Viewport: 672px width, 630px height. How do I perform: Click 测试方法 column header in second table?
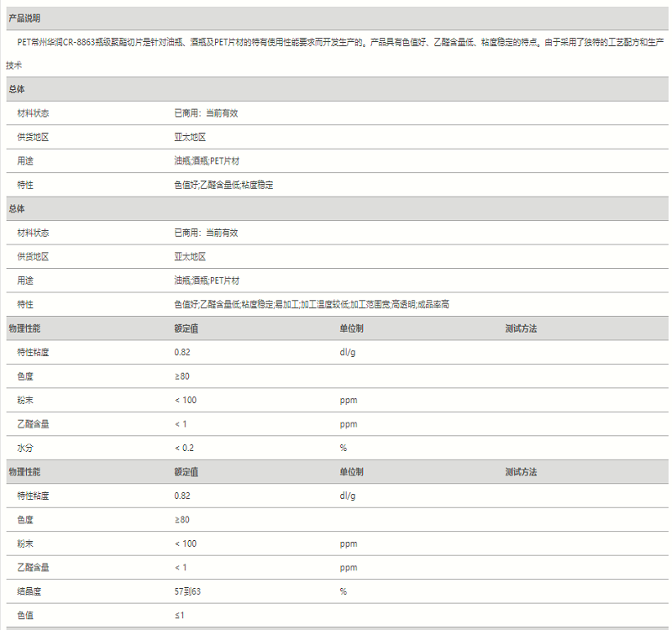(521, 472)
